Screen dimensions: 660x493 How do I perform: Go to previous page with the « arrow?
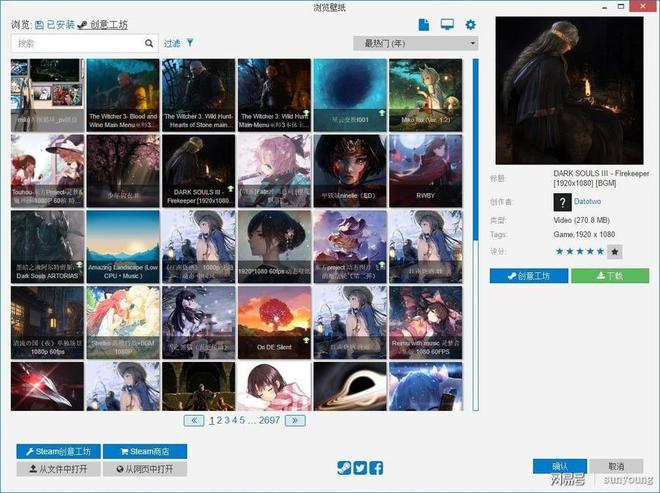click(195, 421)
